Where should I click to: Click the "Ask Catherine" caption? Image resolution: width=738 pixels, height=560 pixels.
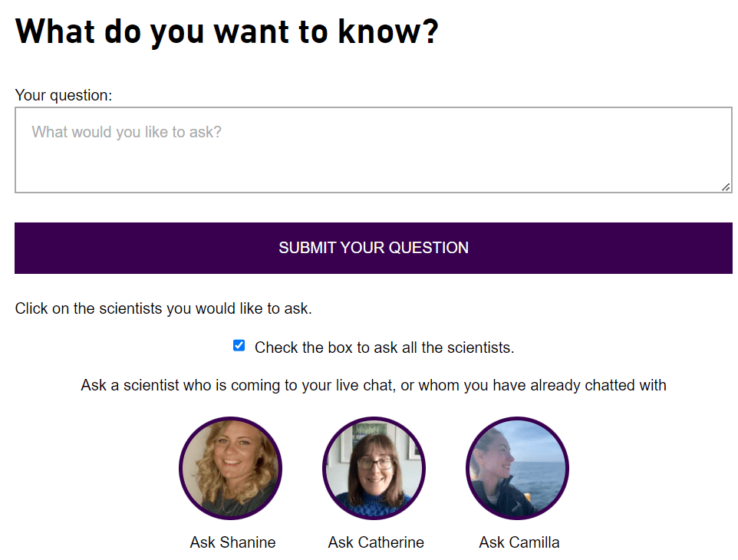[x=376, y=542]
